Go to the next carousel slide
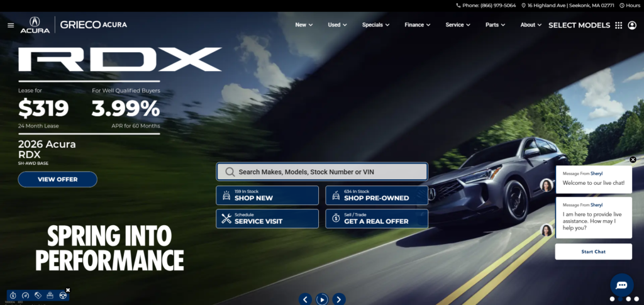Viewport: 644px width, 305px height. 339,299
